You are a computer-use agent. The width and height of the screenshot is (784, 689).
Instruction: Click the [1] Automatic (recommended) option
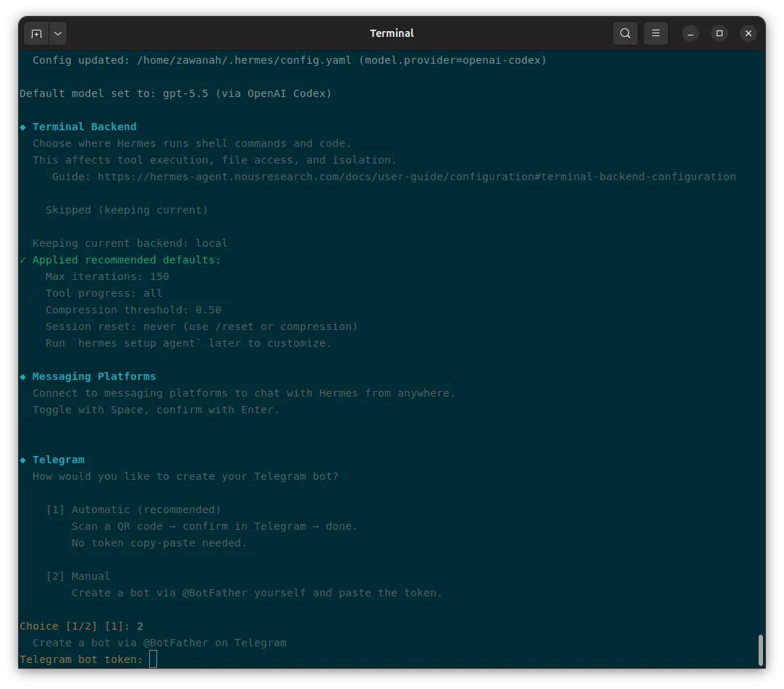(x=133, y=510)
